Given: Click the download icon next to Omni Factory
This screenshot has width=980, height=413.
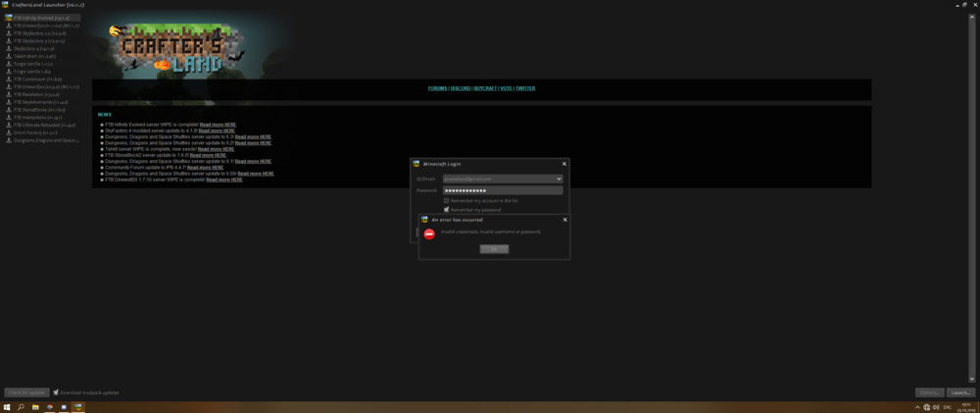Looking at the screenshot, I should pos(9,132).
